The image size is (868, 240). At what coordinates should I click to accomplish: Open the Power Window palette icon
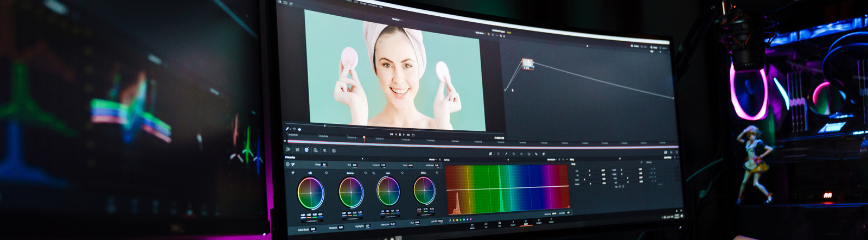click(x=514, y=154)
